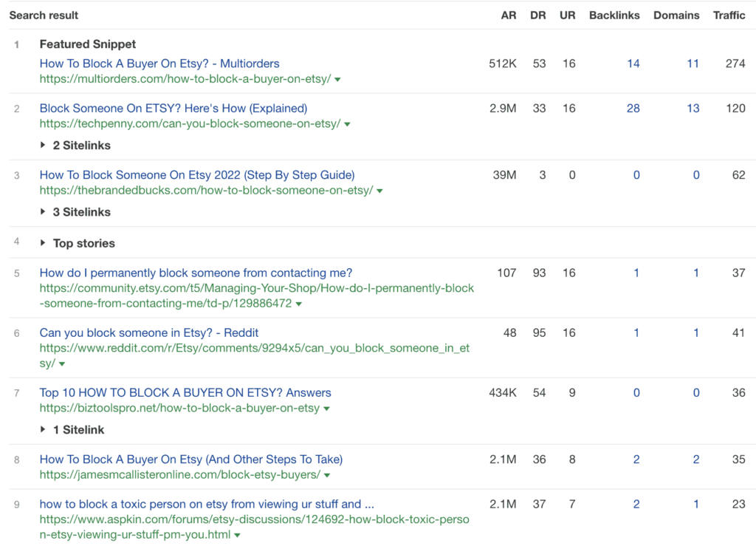This screenshot has width=756, height=546.
Task: Open the Reddit thread about blocking someone on Etsy
Action: pyautogui.click(x=149, y=332)
